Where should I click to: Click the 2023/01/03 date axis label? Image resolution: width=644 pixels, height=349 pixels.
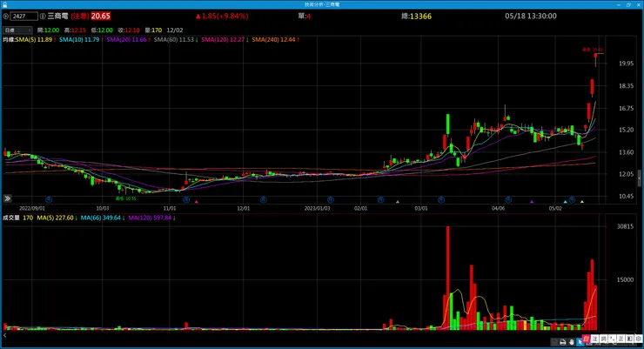click(317, 208)
